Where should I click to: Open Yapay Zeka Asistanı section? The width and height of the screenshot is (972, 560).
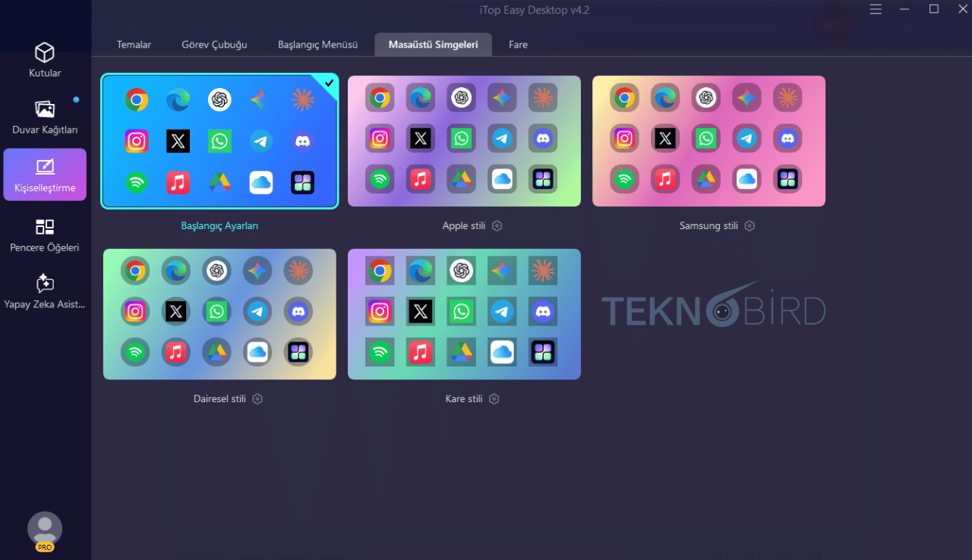pos(45,292)
